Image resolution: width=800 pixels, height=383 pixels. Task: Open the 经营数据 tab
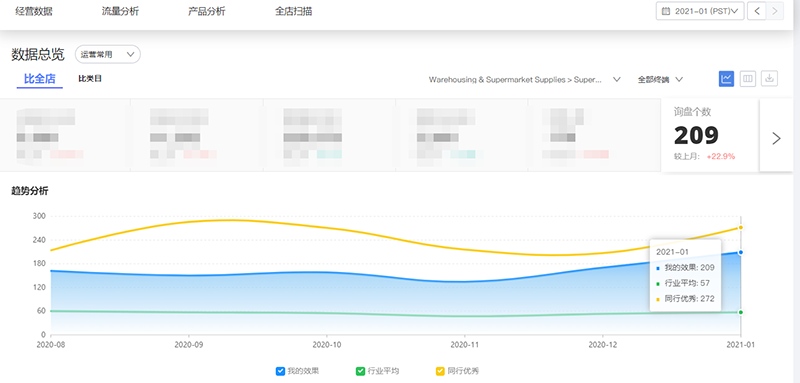pos(34,11)
